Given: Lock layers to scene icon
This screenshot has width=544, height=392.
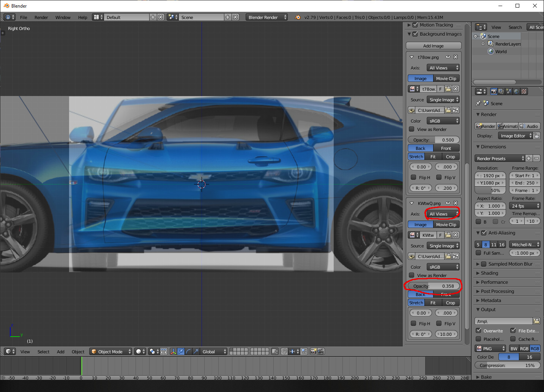Looking at the screenshot, I should tap(275, 351).
